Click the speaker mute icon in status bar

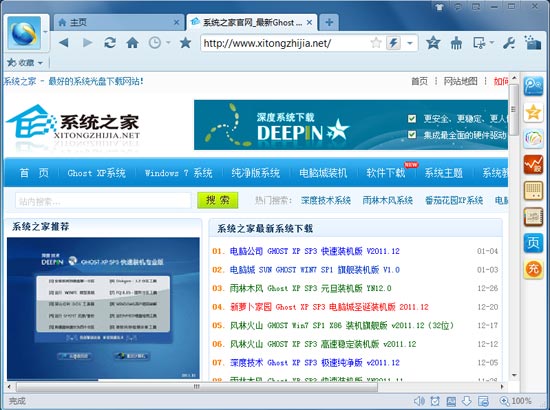tap(419, 401)
